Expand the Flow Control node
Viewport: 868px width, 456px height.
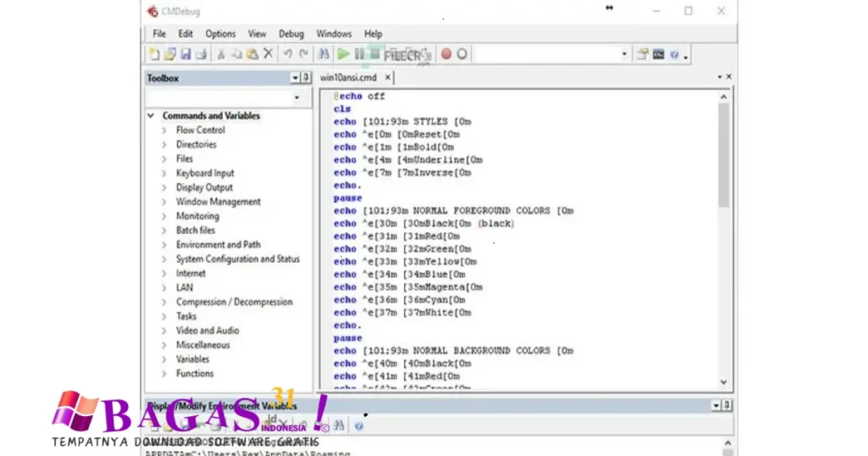click(164, 131)
